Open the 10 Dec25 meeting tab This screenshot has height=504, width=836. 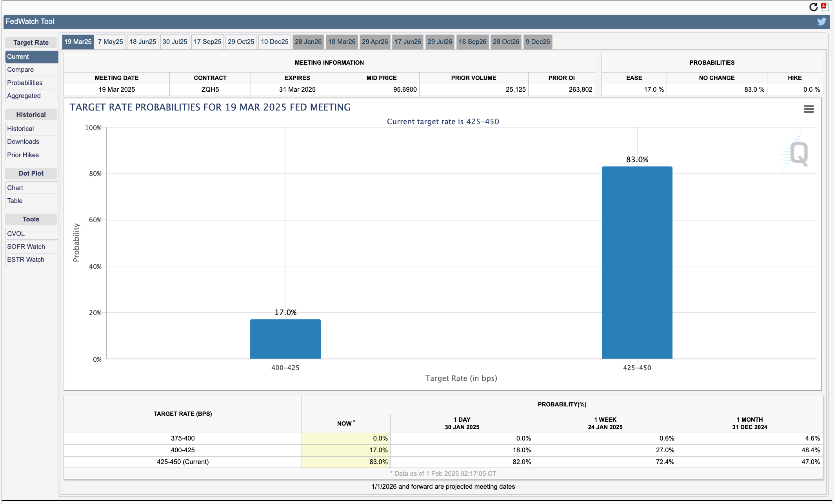coord(274,42)
